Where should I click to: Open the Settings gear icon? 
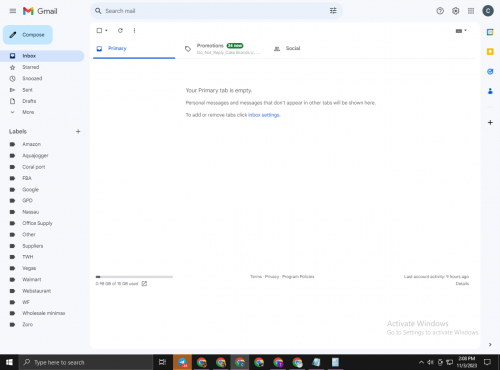coord(455,11)
